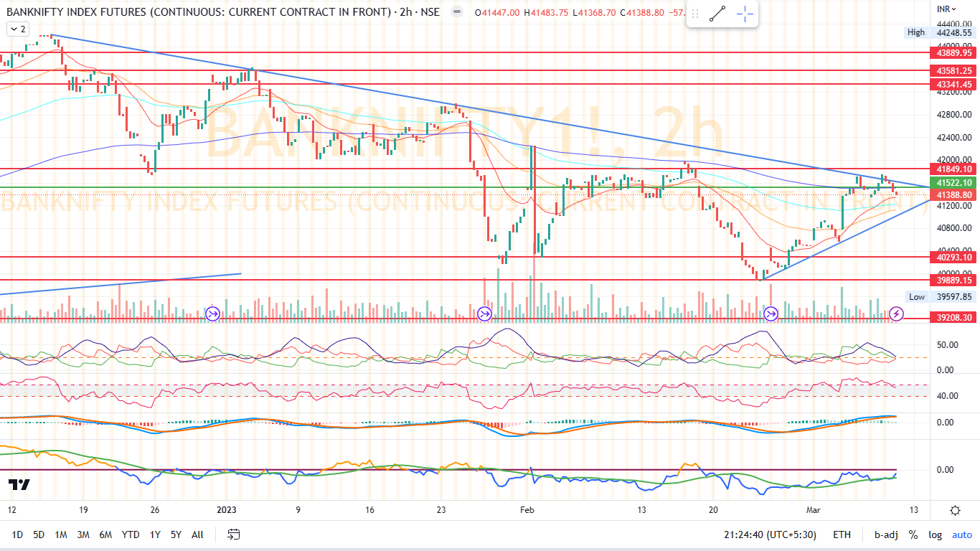Switch to the 5D time range
The image size is (980, 551).
(39, 534)
